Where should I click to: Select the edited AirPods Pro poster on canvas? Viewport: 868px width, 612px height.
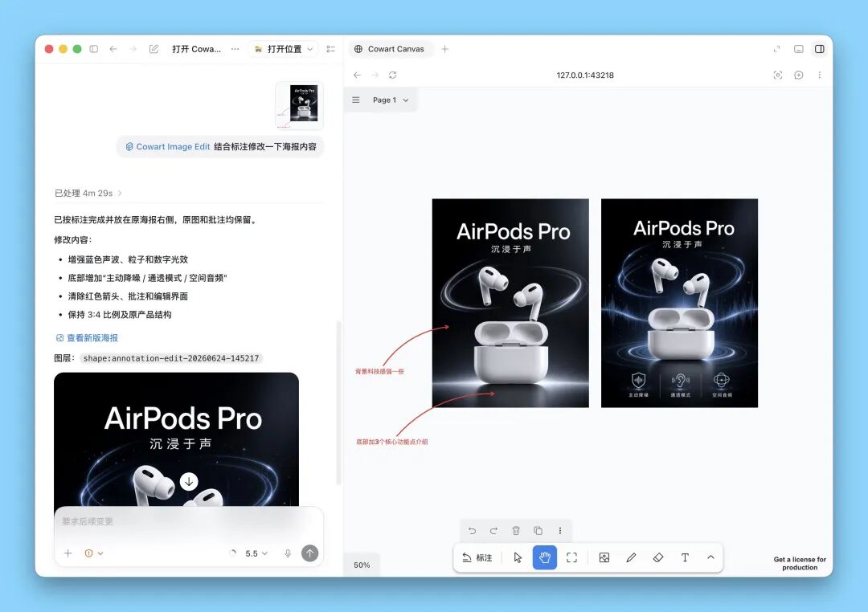(679, 304)
